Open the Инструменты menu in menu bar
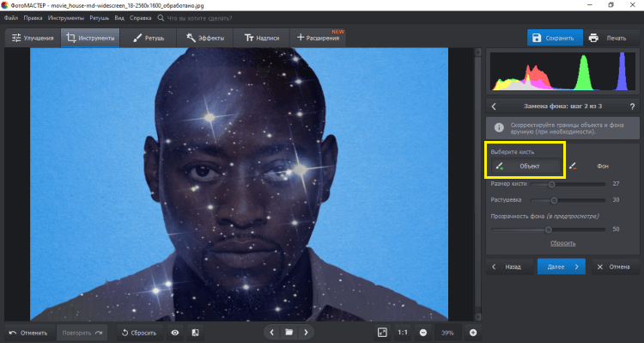The image size is (644, 343). pos(66,18)
